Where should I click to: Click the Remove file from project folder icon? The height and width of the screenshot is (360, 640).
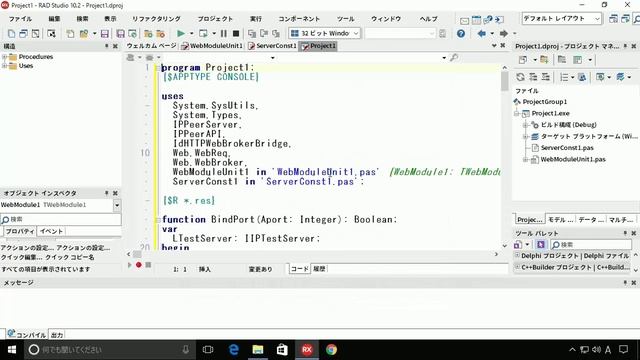160,33
